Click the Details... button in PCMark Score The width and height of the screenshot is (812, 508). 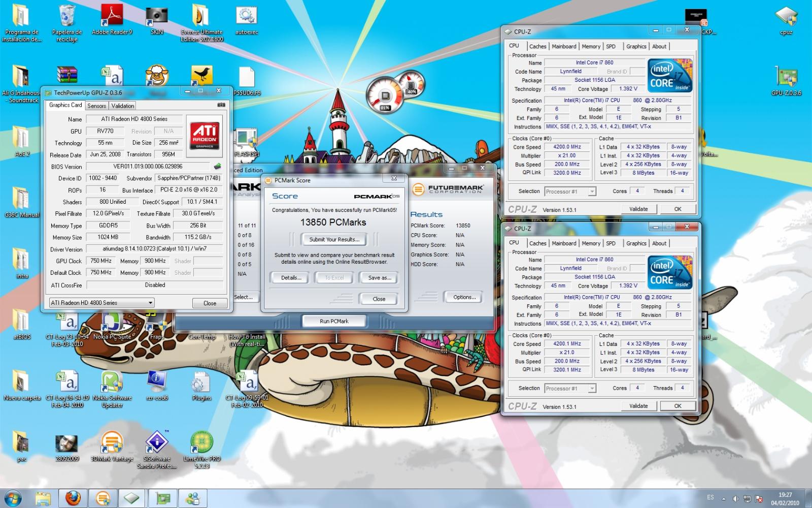click(x=291, y=278)
